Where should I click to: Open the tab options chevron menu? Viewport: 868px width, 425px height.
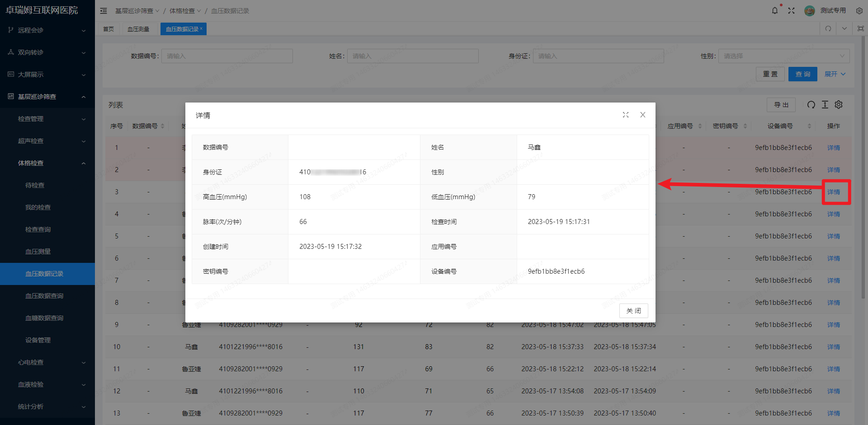[844, 28]
